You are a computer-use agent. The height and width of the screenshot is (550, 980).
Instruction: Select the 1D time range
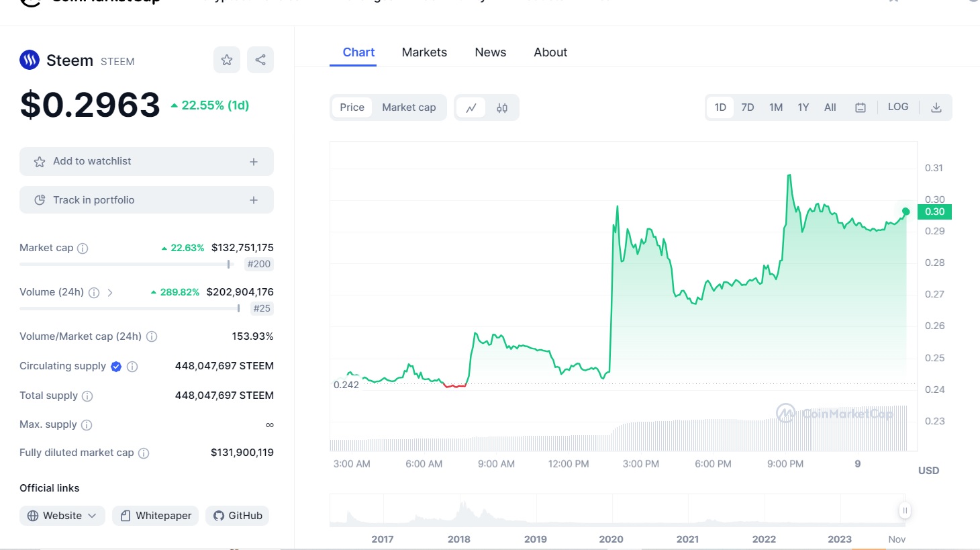(720, 107)
